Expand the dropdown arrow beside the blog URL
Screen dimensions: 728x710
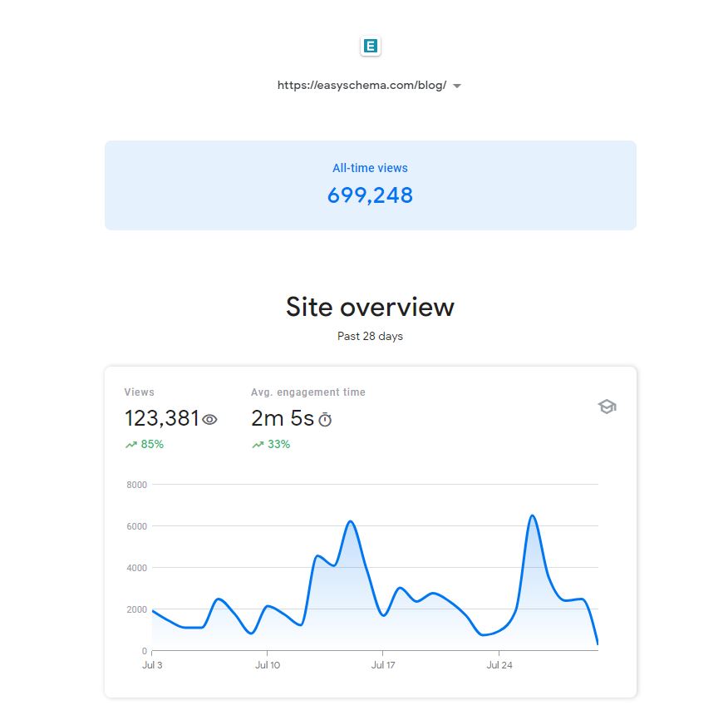(x=458, y=86)
